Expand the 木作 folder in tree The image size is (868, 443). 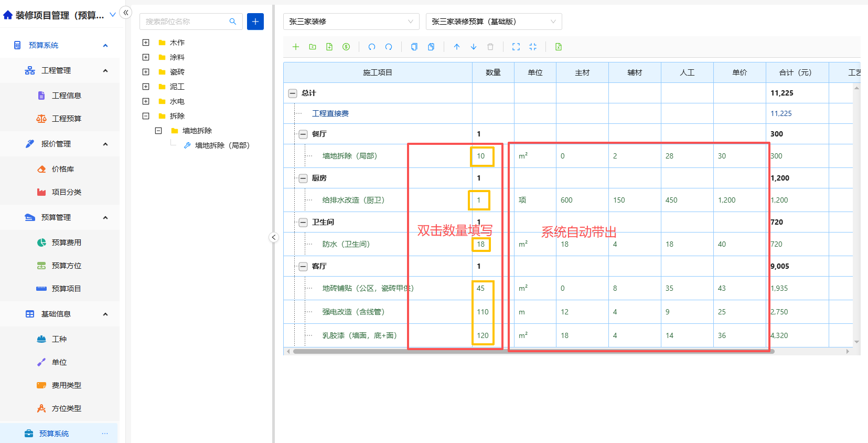[146, 43]
